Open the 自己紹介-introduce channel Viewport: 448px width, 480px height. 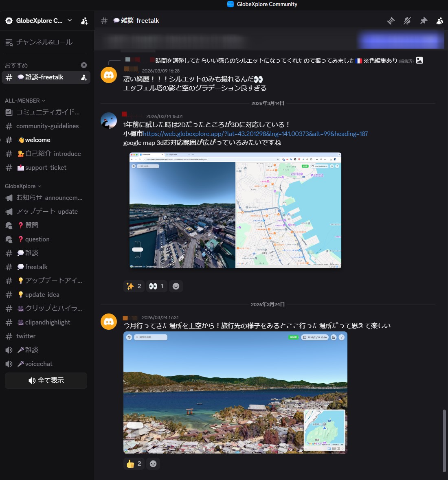[46, 153]
